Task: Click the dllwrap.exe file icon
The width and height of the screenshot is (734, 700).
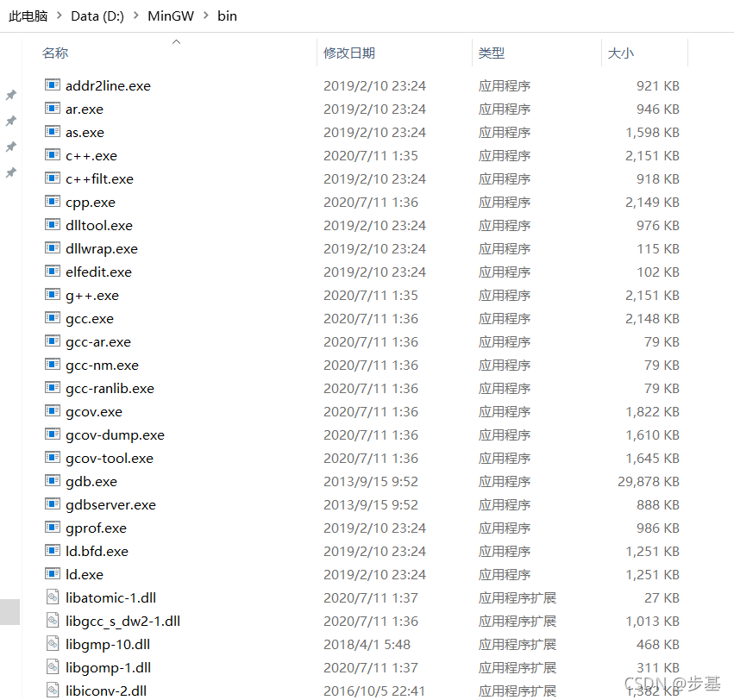Action: point(53,248)
